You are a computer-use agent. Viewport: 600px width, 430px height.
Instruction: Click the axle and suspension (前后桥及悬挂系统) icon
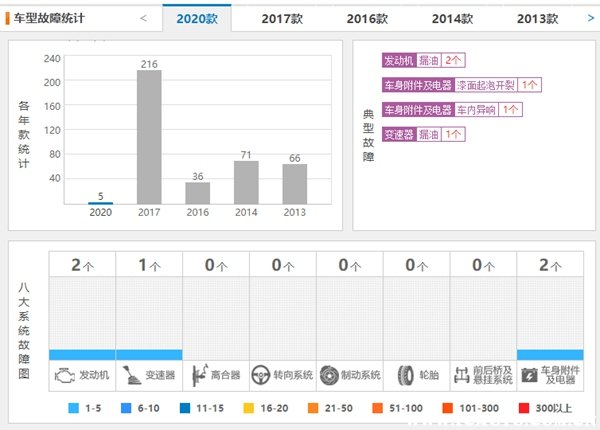pos(462,375)
